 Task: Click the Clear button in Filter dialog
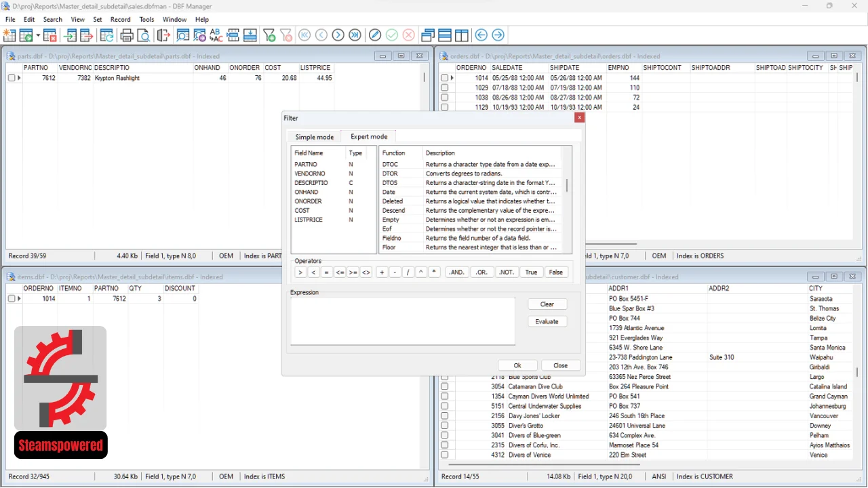(x=547, y=304)
